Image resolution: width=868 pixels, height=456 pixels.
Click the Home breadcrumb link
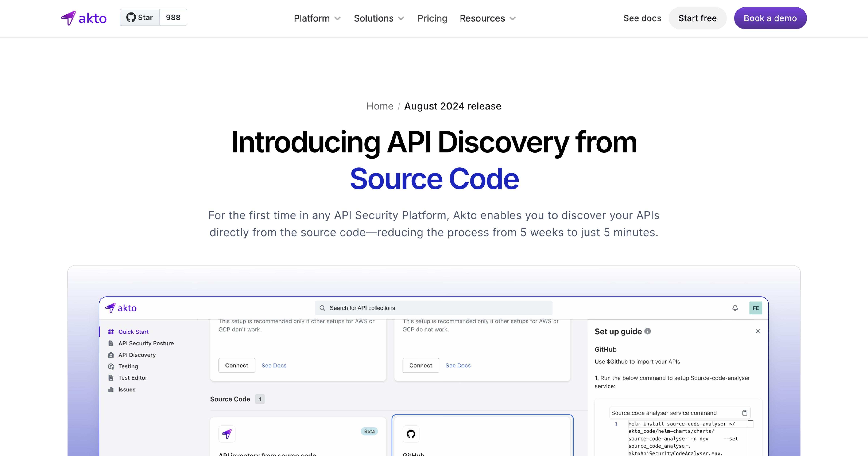pyautogui.click(x=380, y=106)
